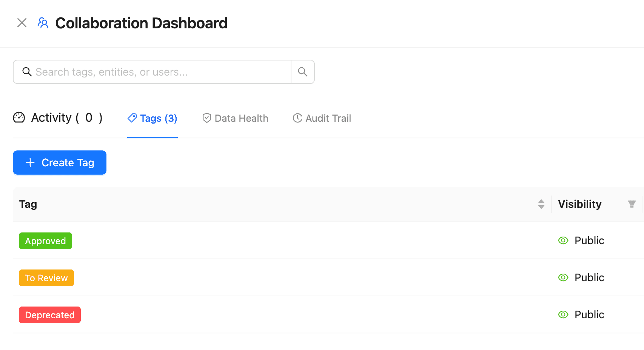Close the Collaboration Dashboard panel
The width and height of the screenshot is (644, 350).
(22, 23)
